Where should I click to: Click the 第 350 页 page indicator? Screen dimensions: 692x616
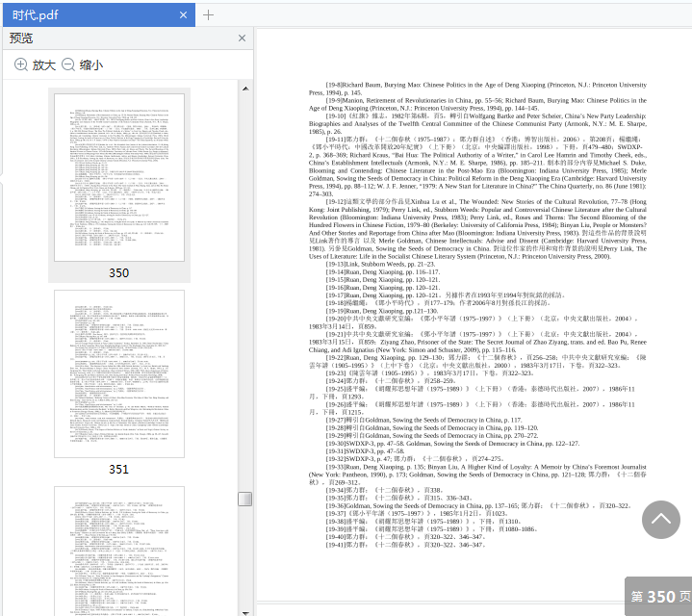[x=659, y=596]
